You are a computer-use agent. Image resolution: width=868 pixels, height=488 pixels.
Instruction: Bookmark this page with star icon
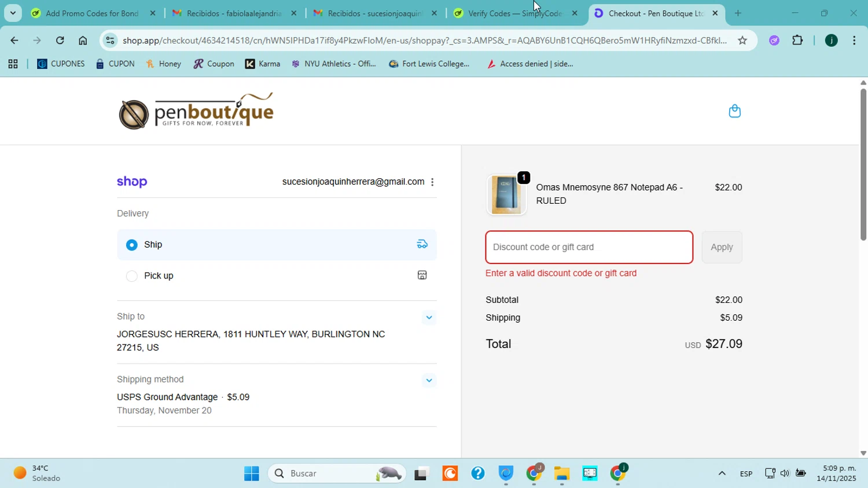coord(742,41)
